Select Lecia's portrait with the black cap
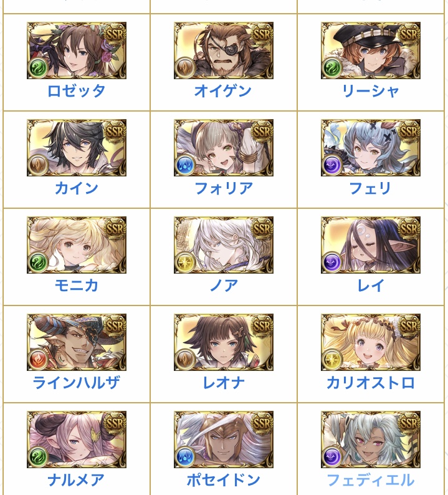 pyautogui.click(x=370, y=50)
